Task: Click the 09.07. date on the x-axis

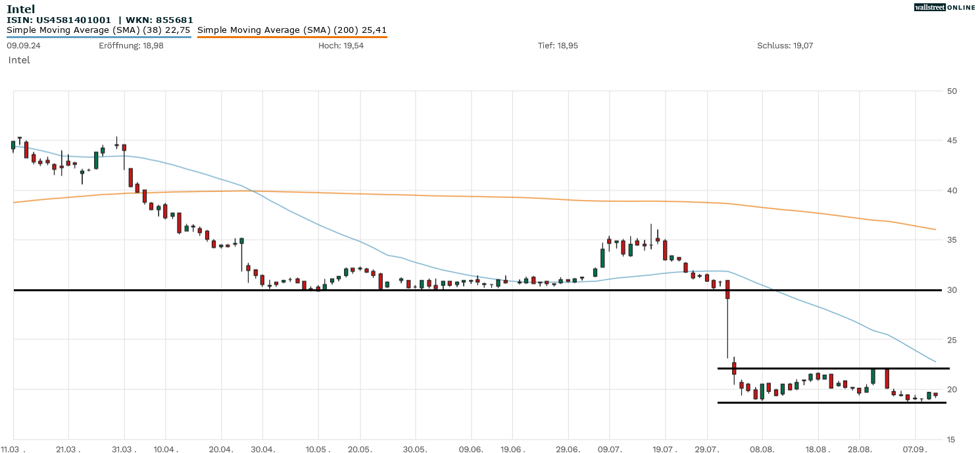Action: 609,448
